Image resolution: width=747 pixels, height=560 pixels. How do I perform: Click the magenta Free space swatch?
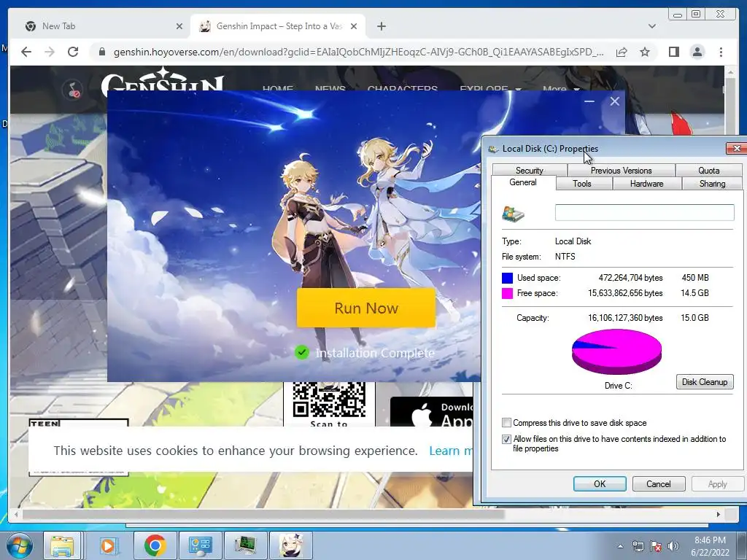(x=508, y=293)
